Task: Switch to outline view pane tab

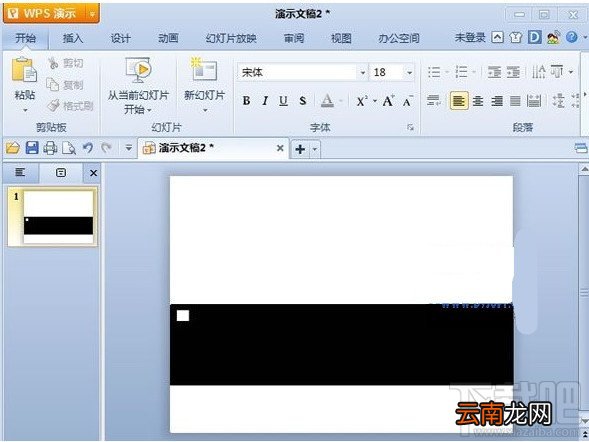Action: coord(20,172)
